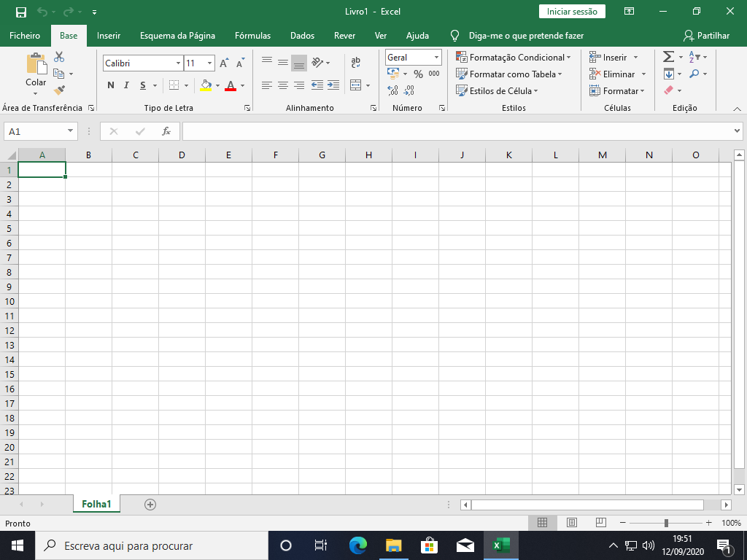Click the Copy icon
Image resolution: width=747 pixels, height=560 pixels.
pos(58,74)
